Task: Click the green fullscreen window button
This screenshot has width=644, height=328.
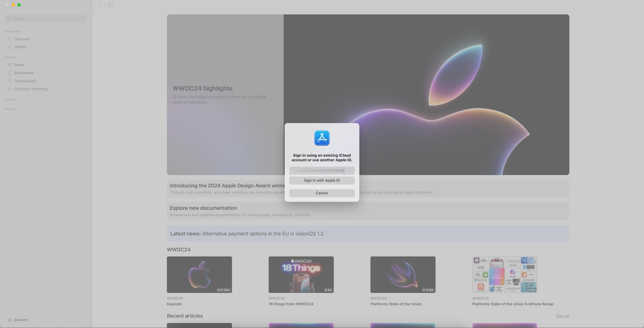Action: [19, 5]
